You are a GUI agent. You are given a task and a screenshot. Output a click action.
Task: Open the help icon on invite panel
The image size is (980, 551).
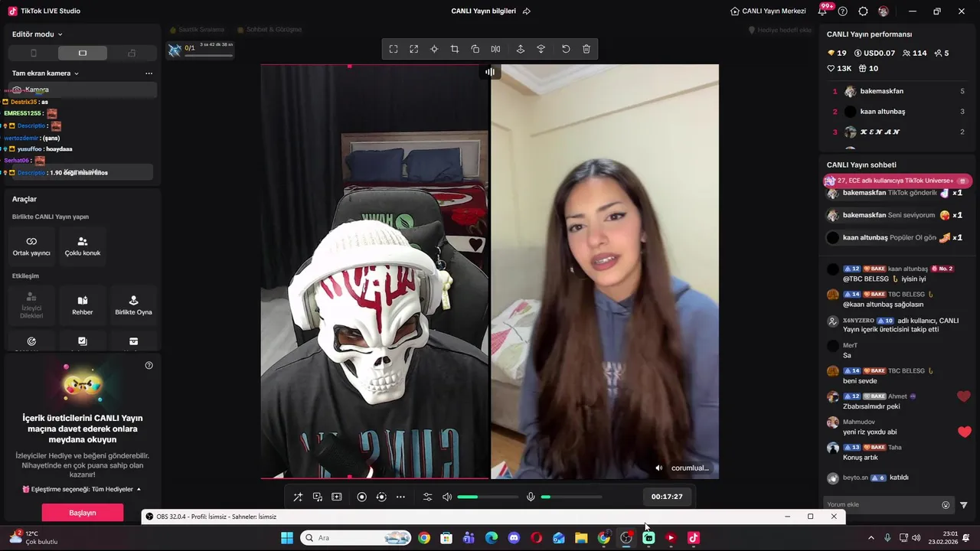tap(149, 365)
